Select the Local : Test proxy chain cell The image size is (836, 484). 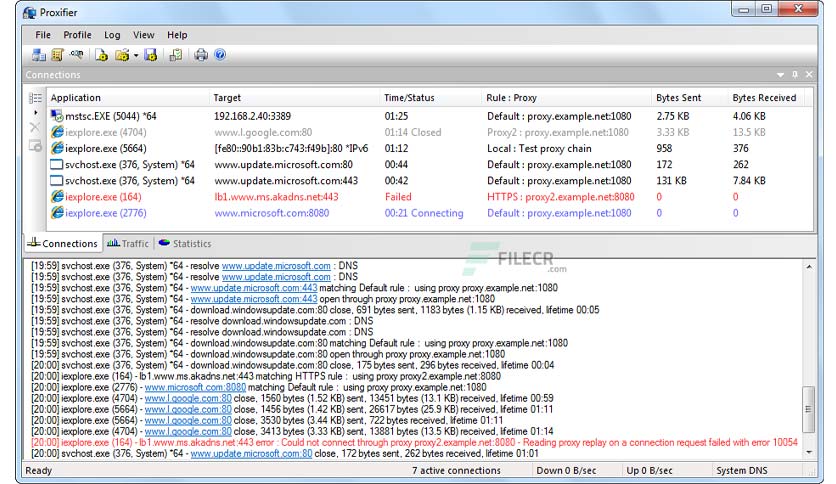click(539, 148)
